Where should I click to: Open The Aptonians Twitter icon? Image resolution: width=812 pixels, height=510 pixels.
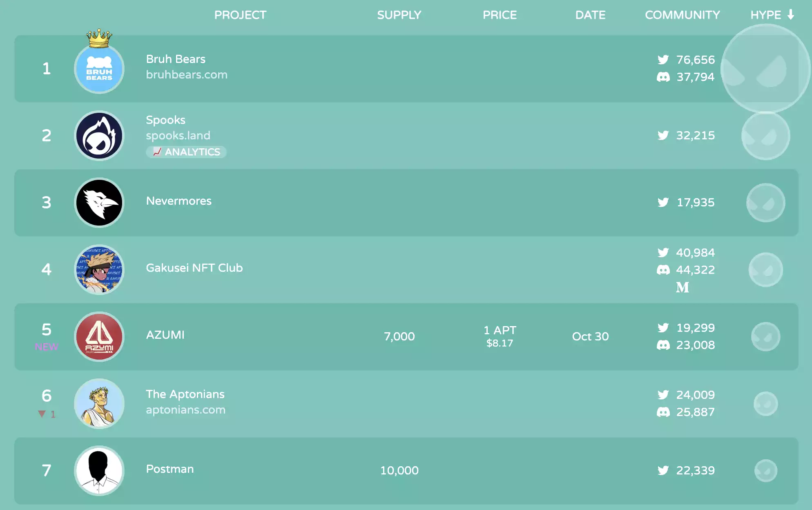pos(663,395)
